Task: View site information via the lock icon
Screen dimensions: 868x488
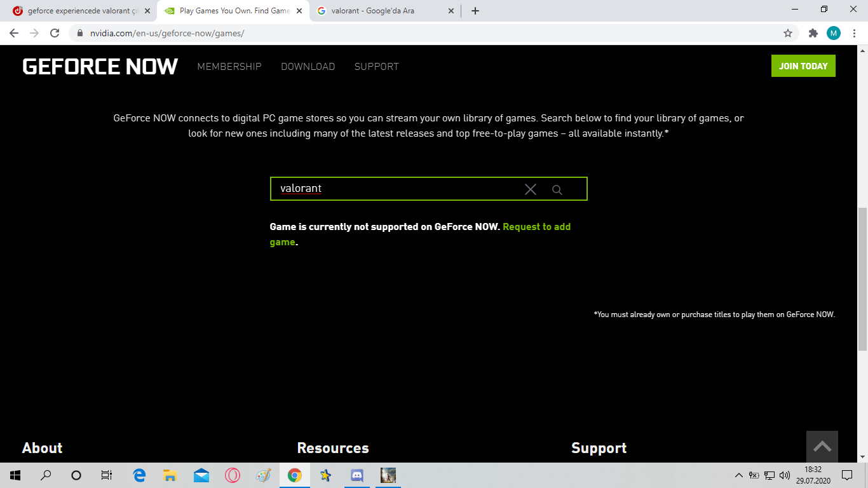Action: tap(80, 33)
